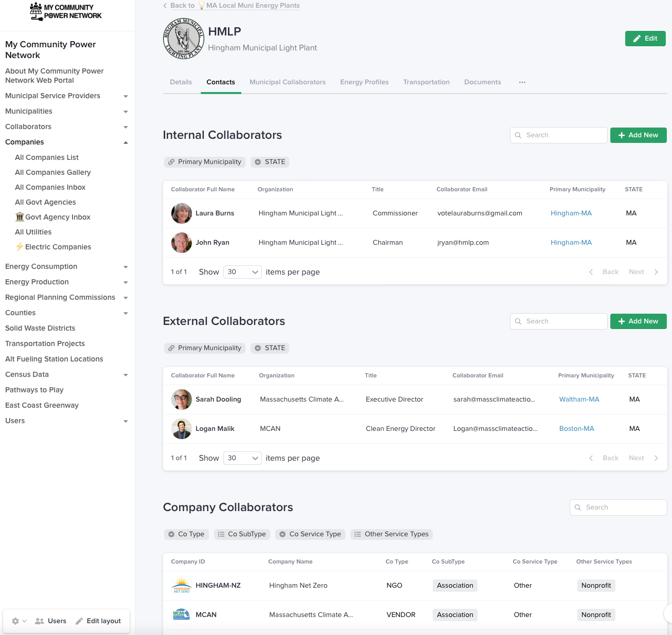Click the settings gear icon at bottom left
The image size is (672, 635).
15,621
